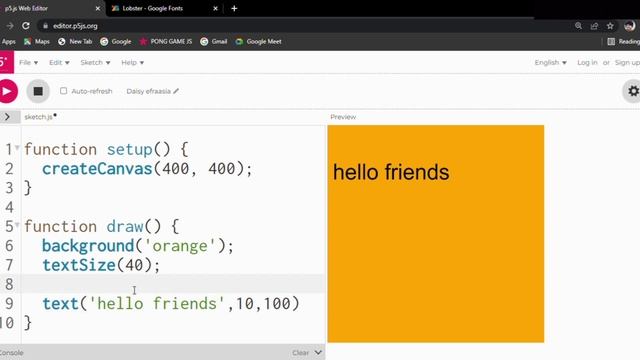View site security lock icon
This screenshot has height=360, width=640.
45,26
